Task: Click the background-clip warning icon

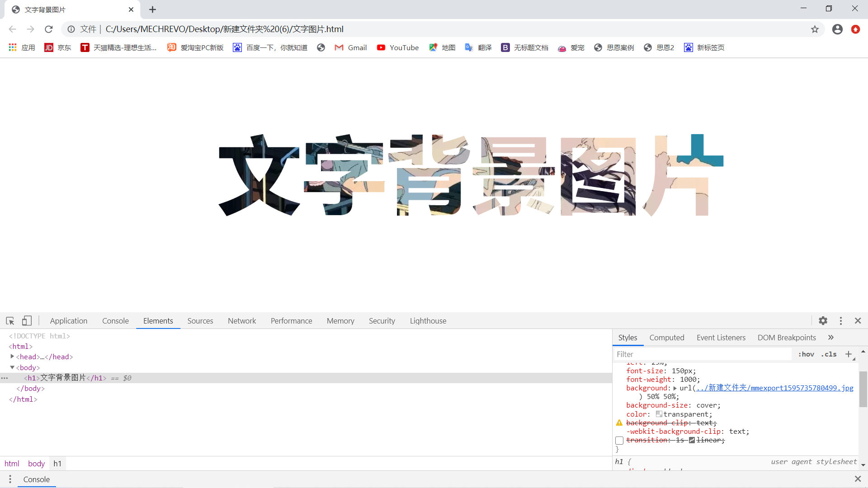Action: (619, 423)
